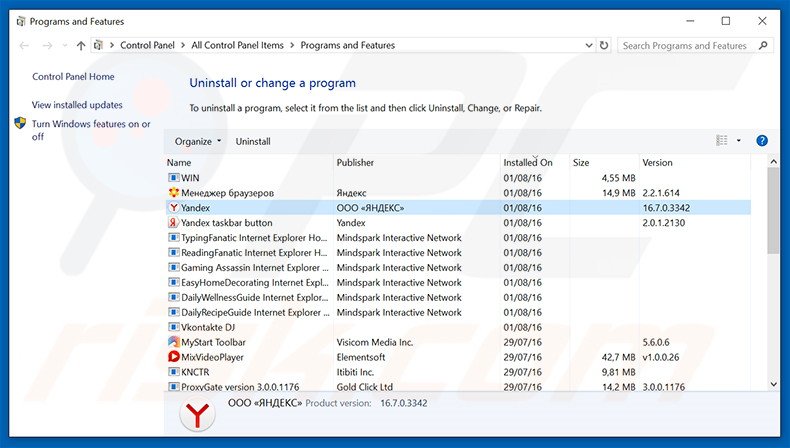Click the Windows features shield icon

coord(20,123)
